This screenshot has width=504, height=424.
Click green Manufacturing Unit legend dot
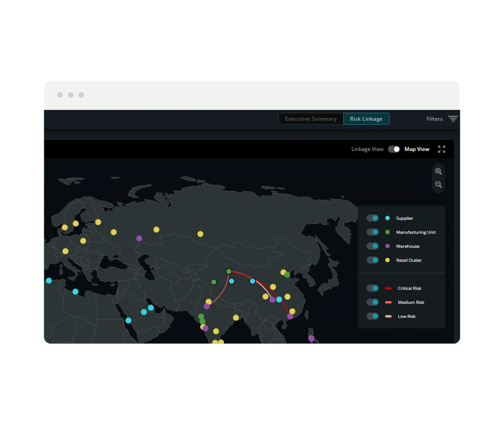coord(387,232)
